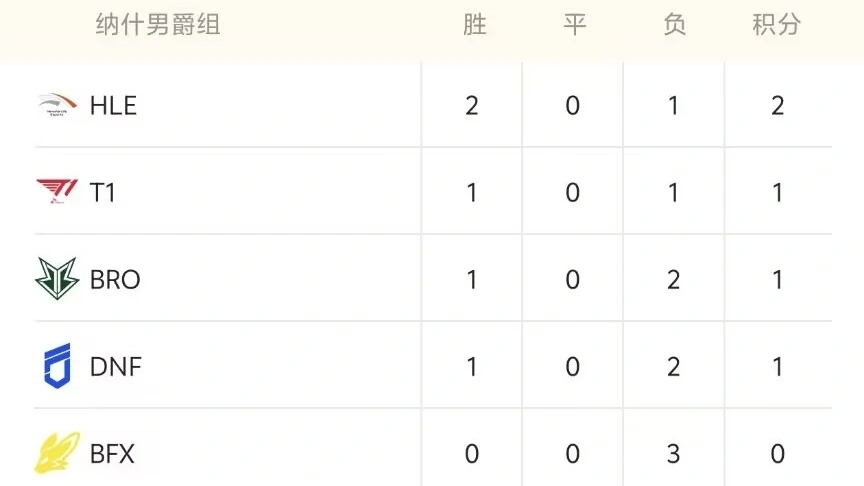Sort by the 积分 column header

[777, 25]
